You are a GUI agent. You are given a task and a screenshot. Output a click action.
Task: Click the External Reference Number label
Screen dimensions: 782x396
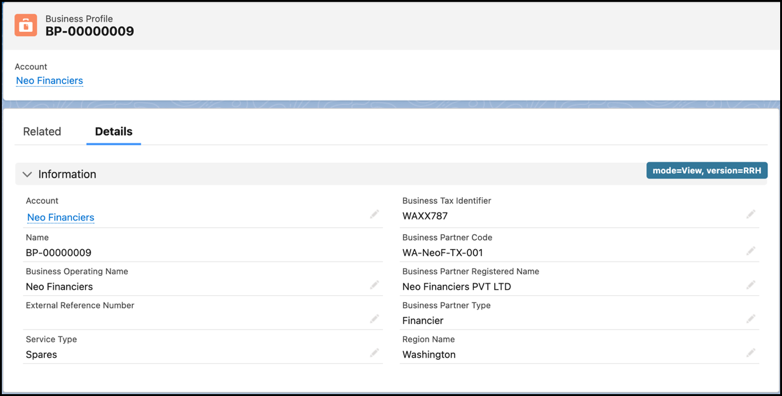click(x=80, y=305)
